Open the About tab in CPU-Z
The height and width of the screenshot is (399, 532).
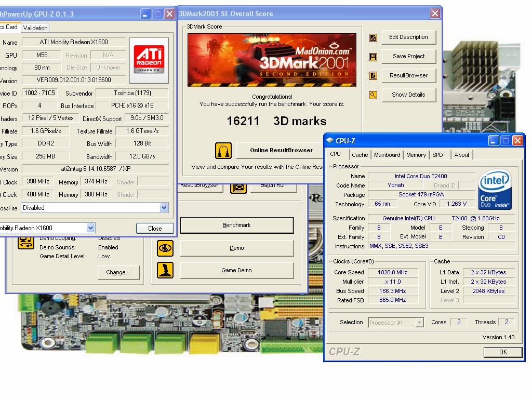click(462, 155)
